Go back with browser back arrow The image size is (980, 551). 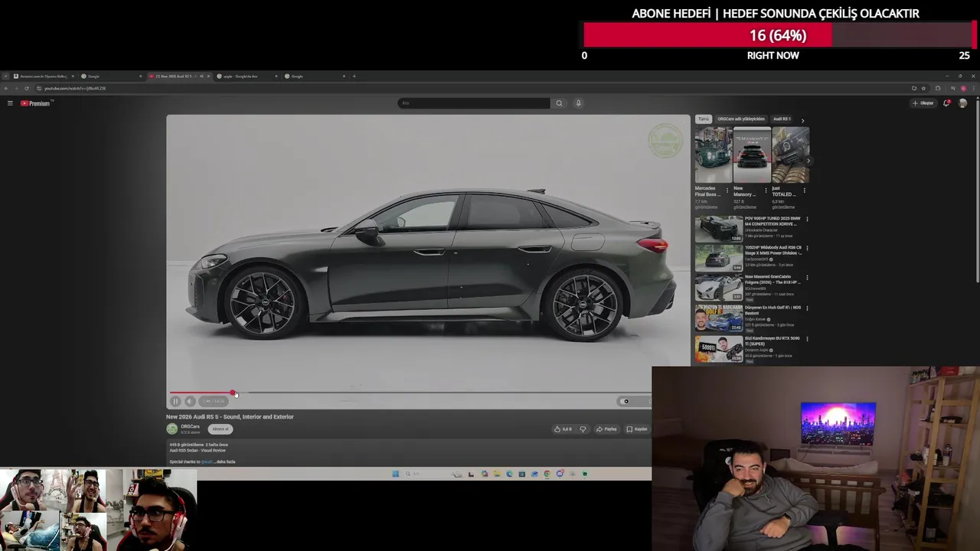click(x=6, y=88)
